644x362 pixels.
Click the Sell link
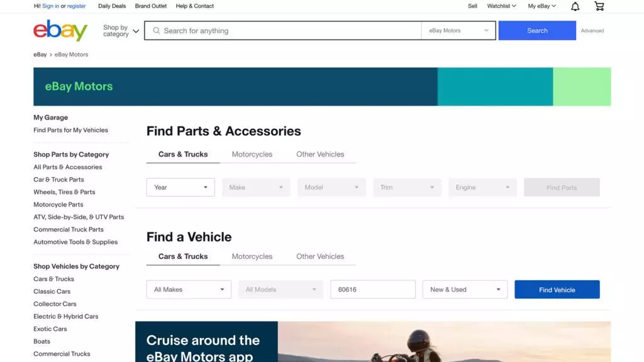472,6
